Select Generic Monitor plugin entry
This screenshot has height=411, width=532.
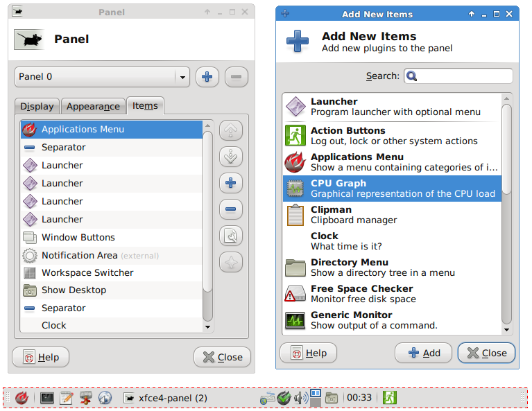coord(392,320)
